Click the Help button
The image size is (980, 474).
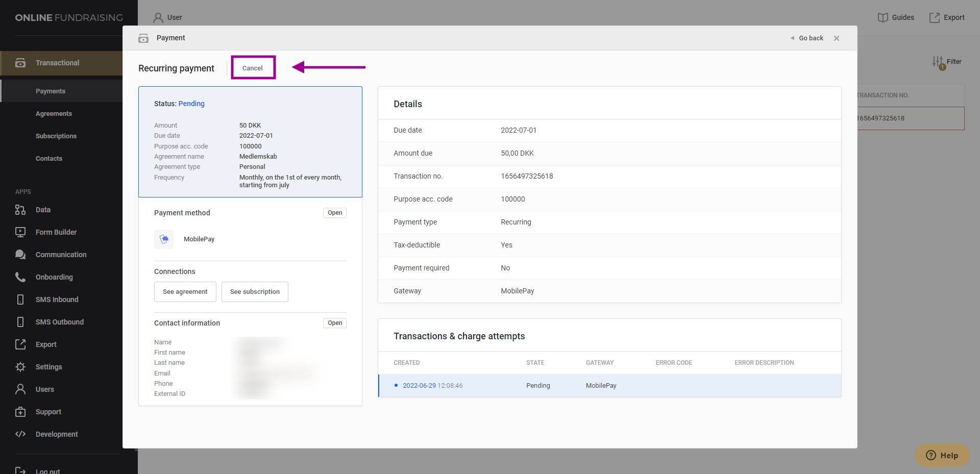942,455
